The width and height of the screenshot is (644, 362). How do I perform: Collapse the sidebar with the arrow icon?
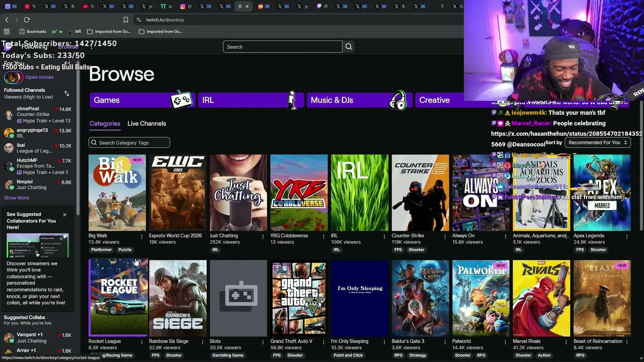(67, 63)
